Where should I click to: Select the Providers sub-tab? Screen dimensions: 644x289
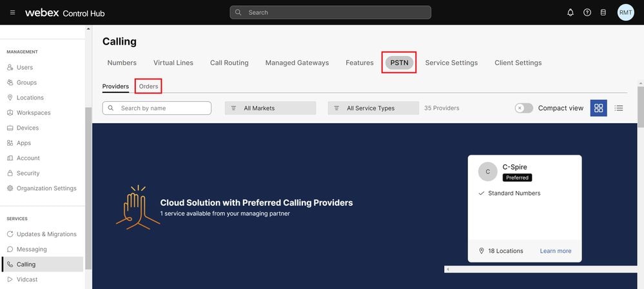point(115,86)
